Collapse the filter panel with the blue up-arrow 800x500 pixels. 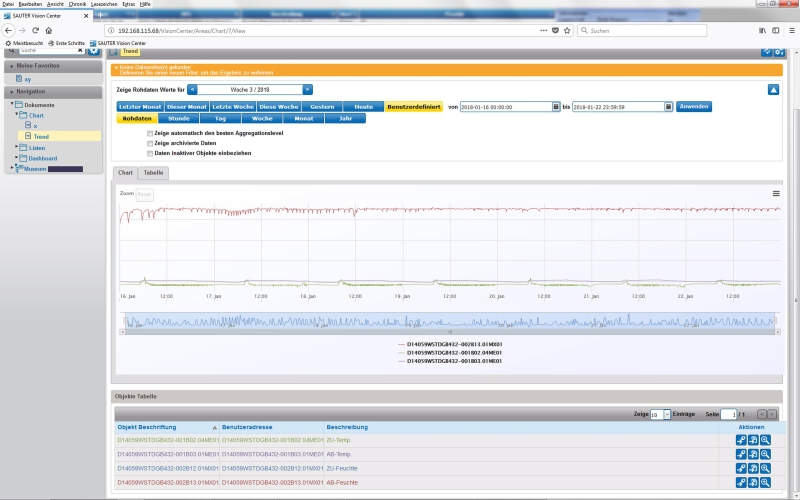point(773,90)
